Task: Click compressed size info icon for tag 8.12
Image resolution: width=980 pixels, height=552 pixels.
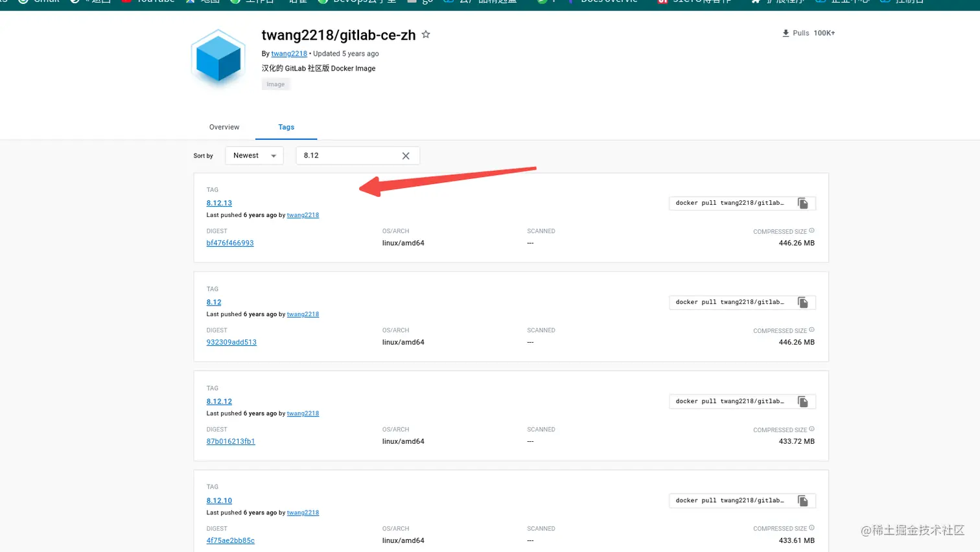Action: pyautogui.click(x=811, y=330)
